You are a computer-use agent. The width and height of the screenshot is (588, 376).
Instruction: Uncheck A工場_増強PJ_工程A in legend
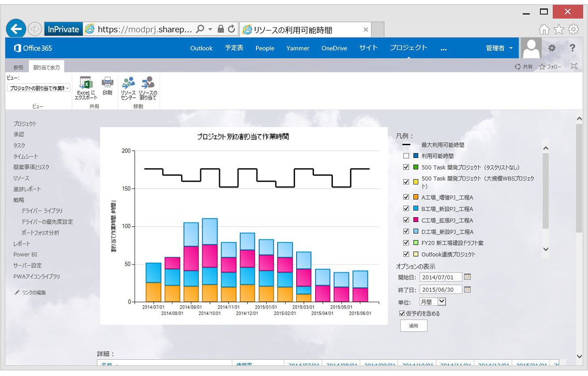[406, 197]
